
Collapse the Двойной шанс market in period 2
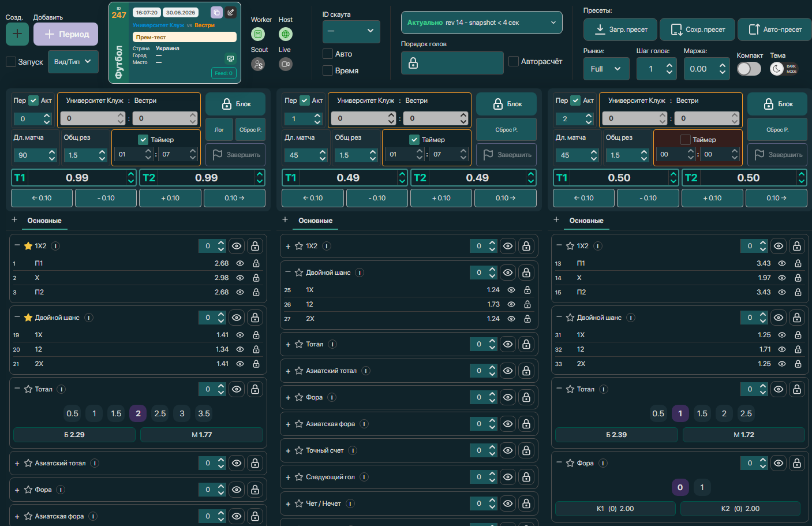pos(559,317)
